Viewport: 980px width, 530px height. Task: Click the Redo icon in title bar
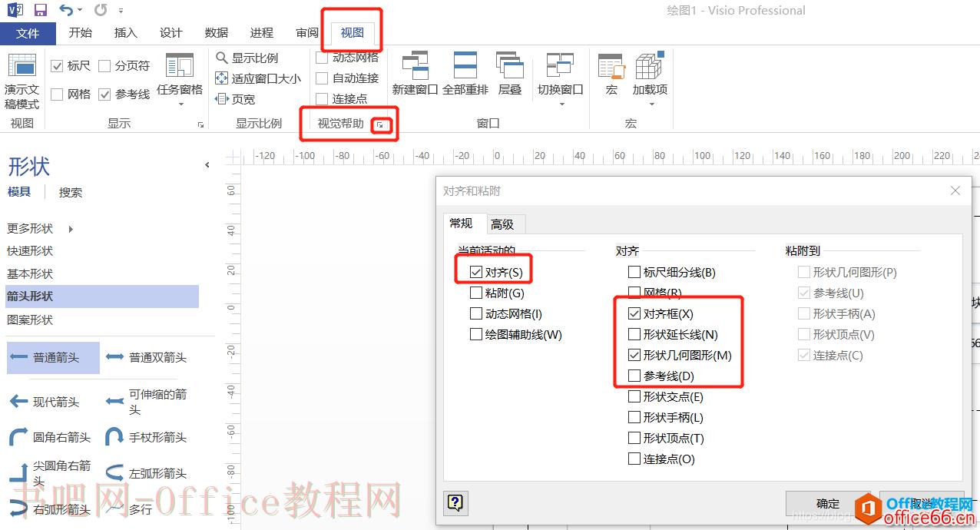tap(101, 10)
